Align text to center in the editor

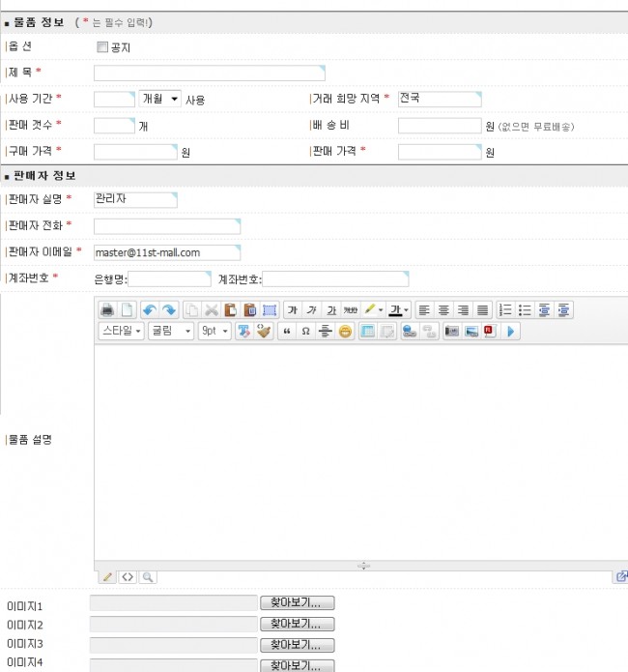[x=443, y=309]
